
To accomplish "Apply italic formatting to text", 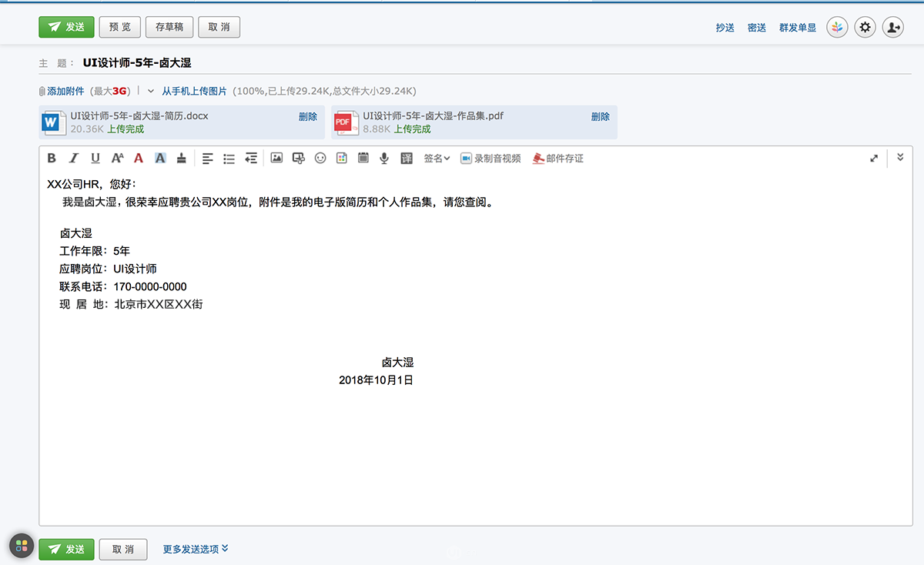I will point(73,158).
